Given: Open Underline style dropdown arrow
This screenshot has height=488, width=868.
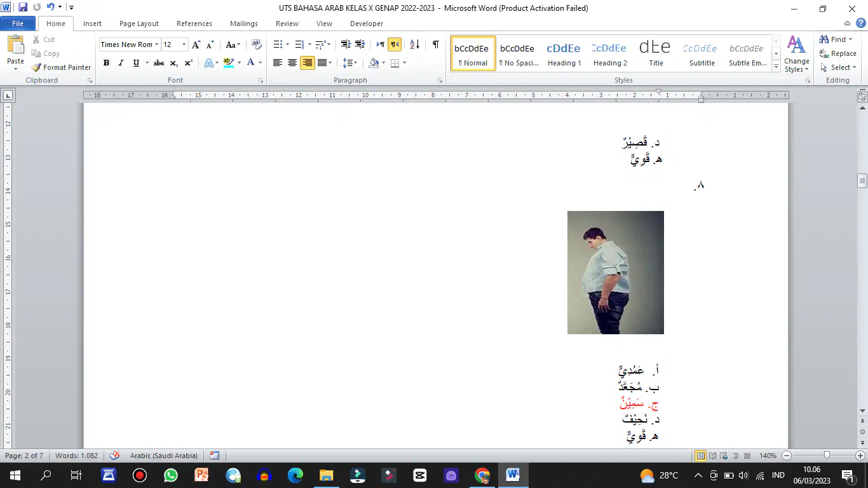Looking at the screenshot, I should point(147,63).
